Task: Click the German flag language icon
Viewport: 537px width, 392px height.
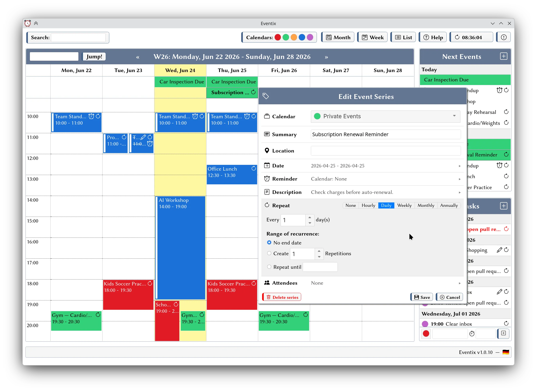Action: tap(506, 352)
